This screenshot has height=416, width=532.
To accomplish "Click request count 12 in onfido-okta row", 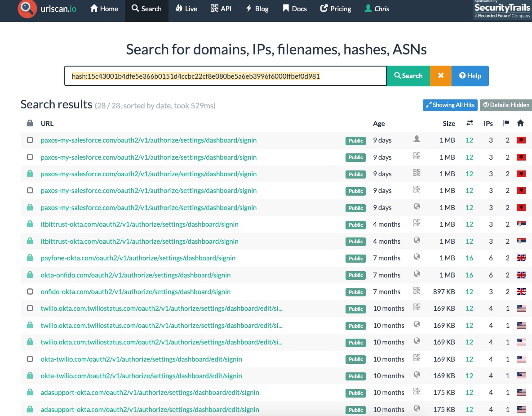I will pos(469,291).
